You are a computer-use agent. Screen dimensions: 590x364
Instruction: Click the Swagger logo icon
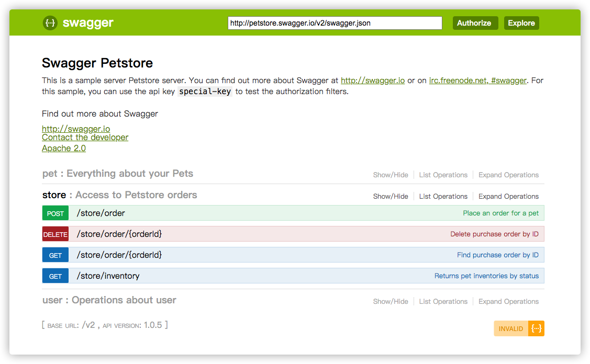point(50,23)
